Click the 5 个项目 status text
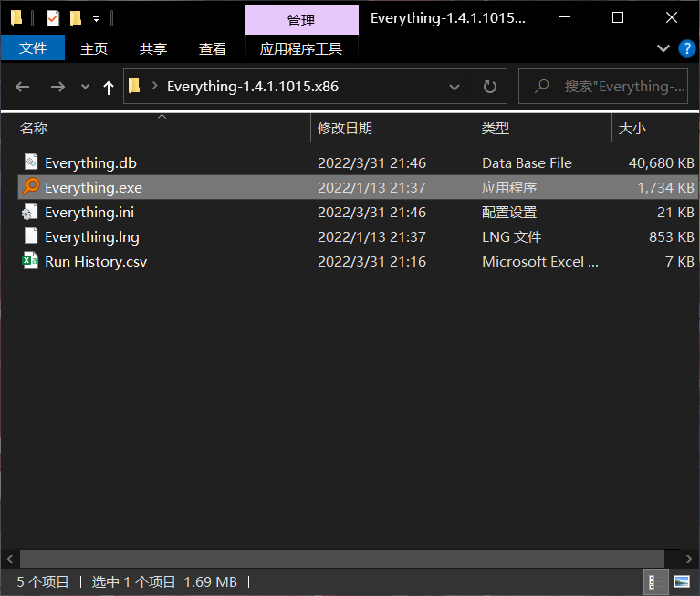 click(42, 581)
